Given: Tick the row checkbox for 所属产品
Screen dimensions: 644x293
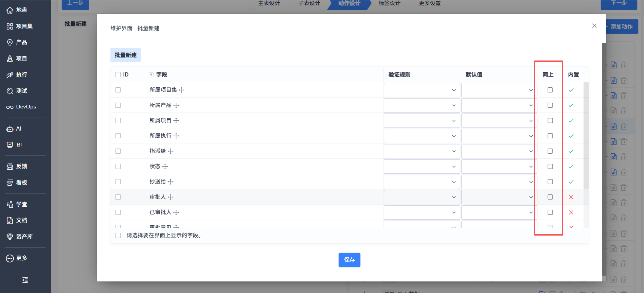Looking at the screenshot, I should click(x=118, y=105).
